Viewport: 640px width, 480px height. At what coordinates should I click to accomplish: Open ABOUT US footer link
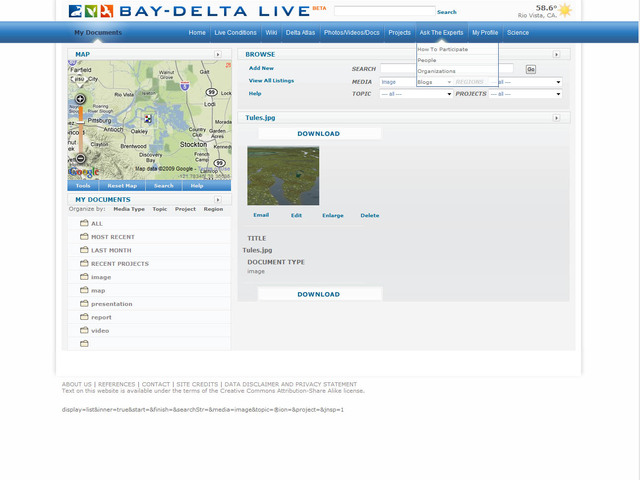(77, 384)
